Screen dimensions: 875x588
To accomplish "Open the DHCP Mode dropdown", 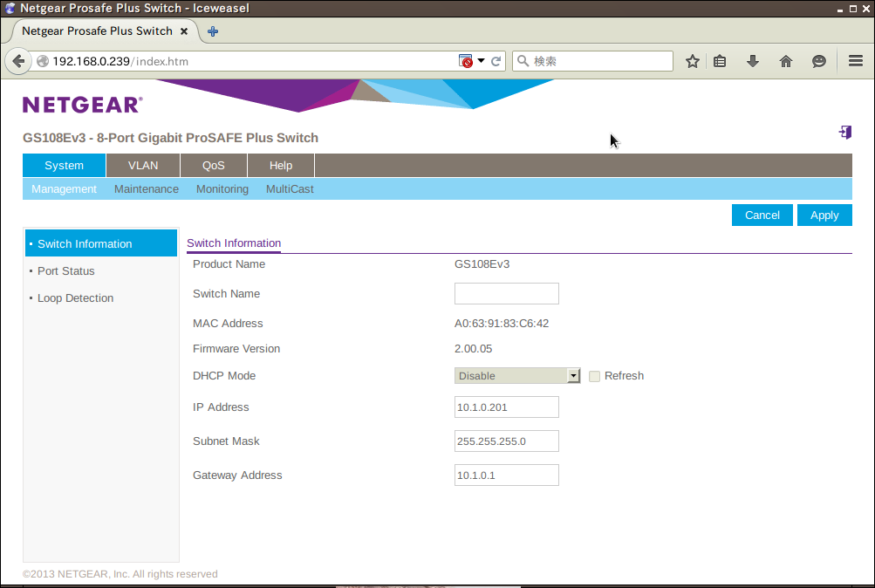I will [x=517, y=376].
